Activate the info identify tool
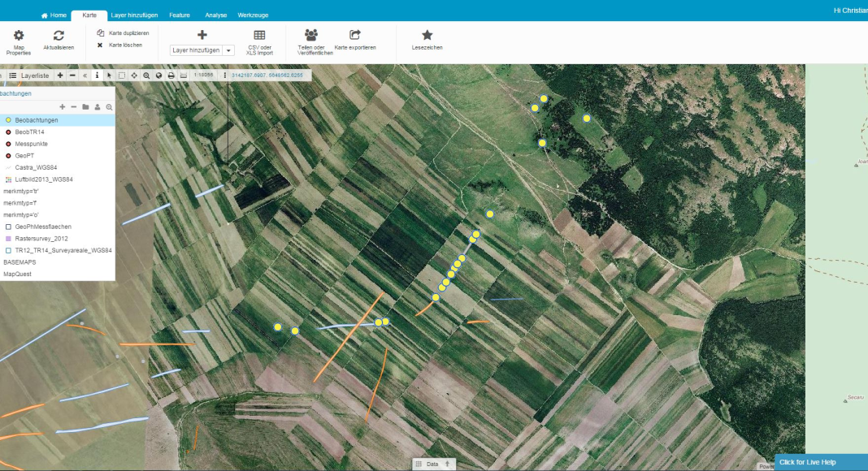The height and width of the screenshot is (471, 868). coord(97,76)
